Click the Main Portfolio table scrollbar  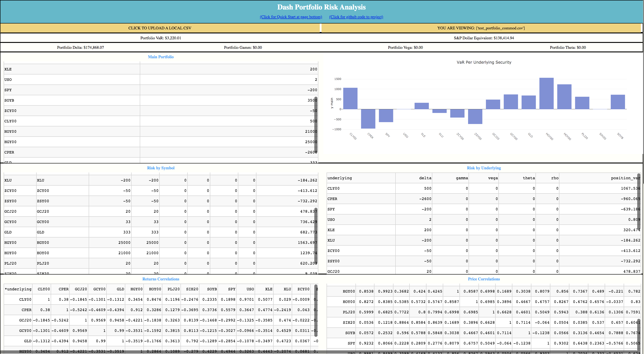coord(316,125)
